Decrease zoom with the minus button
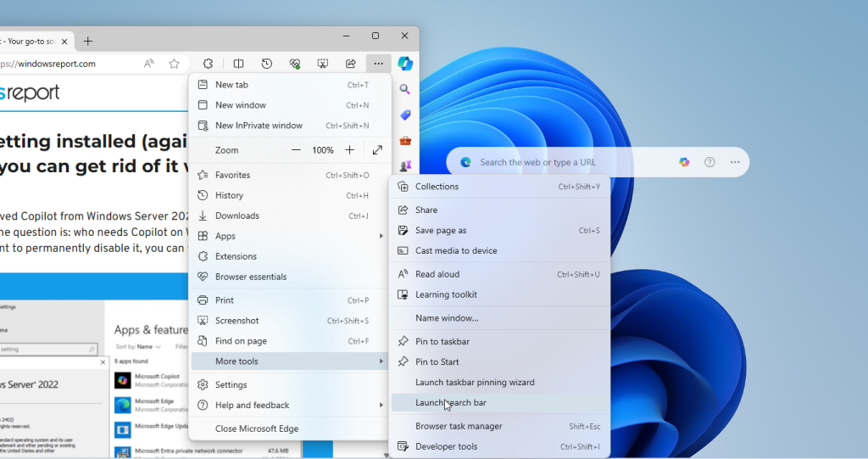The height and width of the screenshot is (459, 868). pos(296,150)
